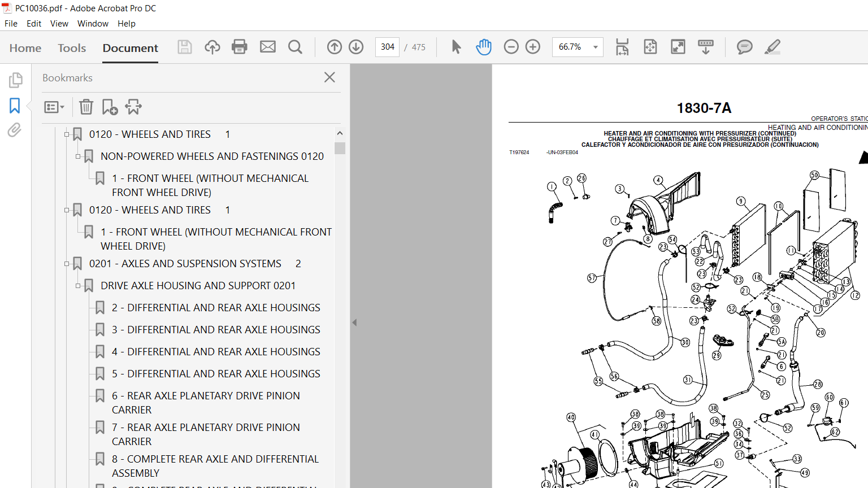
Task: Activate the Hand pan tool
Action: 484,47
